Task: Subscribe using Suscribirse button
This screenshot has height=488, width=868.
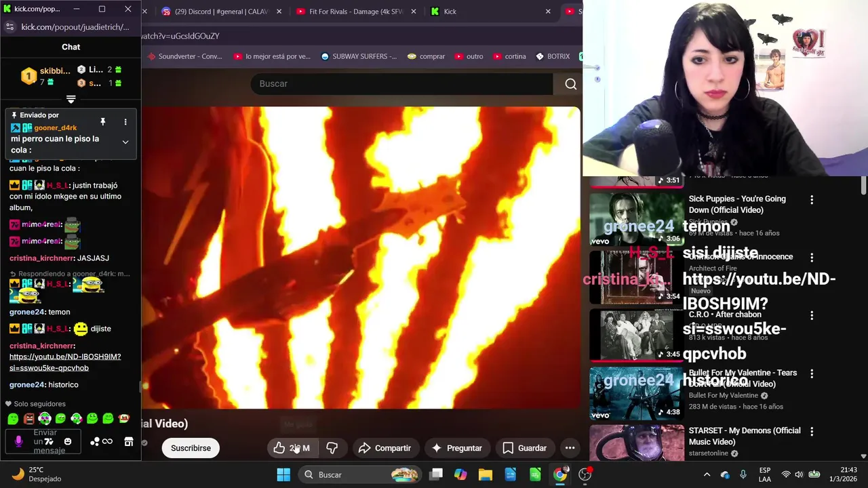Action: click(x=191, y=448)
